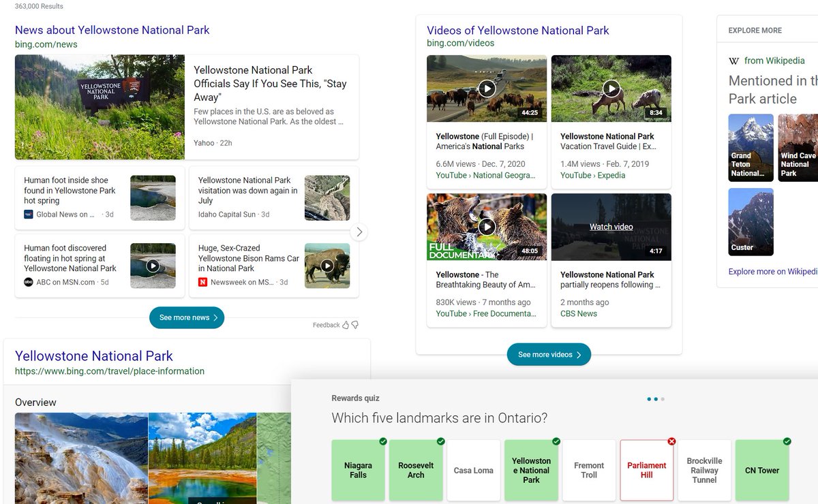
Task: Play the Vacation Travel Guide video
Action: 611,89
